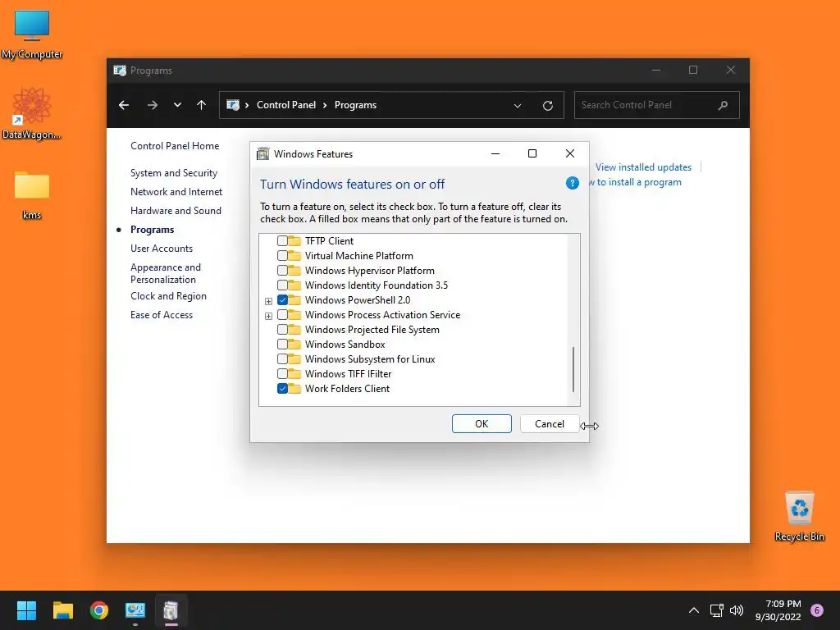Open recent locations dropdown arrow
840x630 pixels.
coord(177,105)
